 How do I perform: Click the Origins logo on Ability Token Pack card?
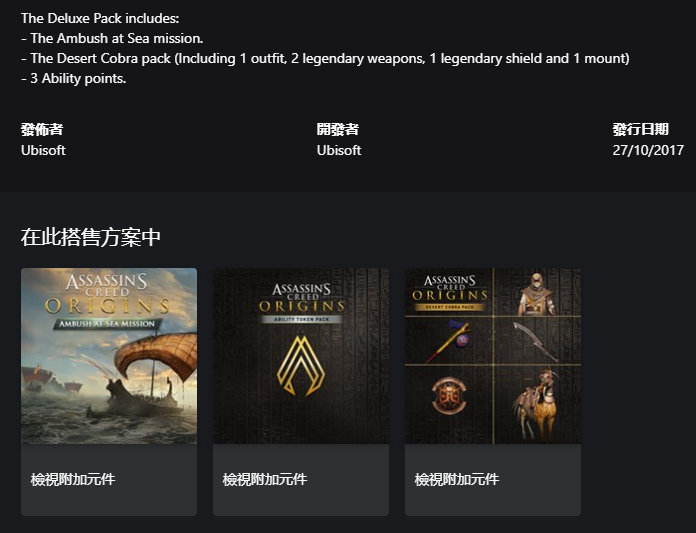click(x=300, y=297)
